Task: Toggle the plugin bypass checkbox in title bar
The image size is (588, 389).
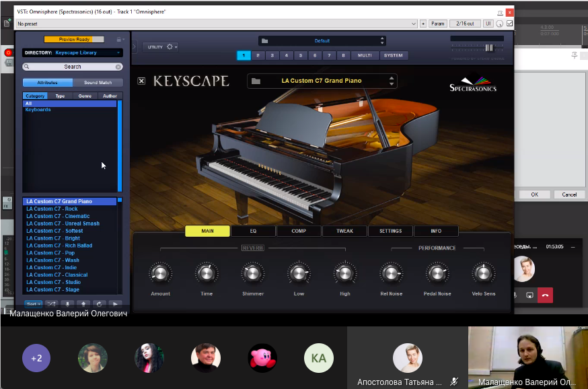Action: 509,24
